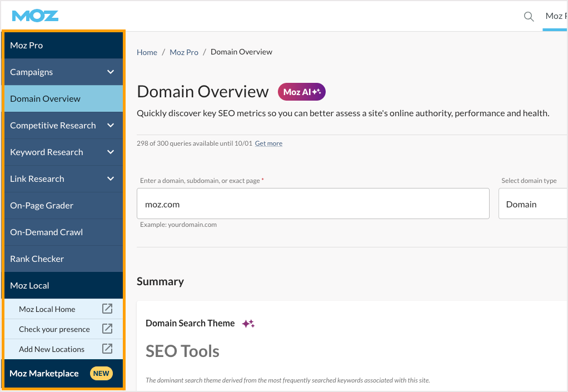
Task: Open On-Page Grader from sidebar
Action: [x=42, y=206]
